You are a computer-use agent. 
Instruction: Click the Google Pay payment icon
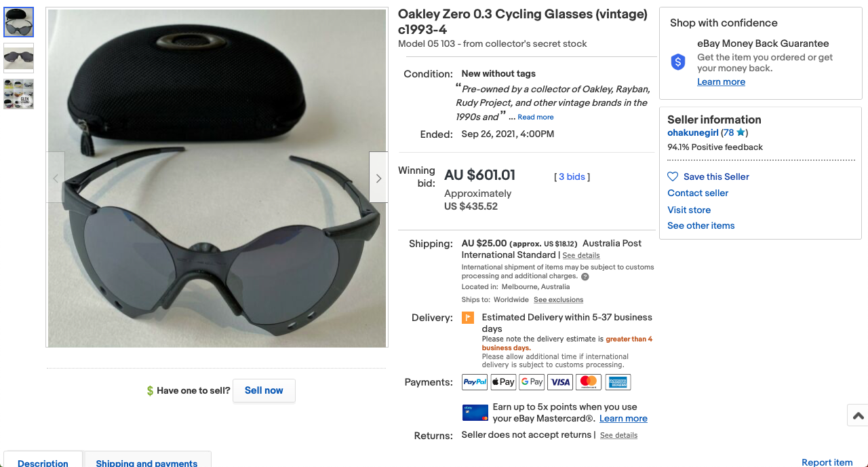(532, 382)
